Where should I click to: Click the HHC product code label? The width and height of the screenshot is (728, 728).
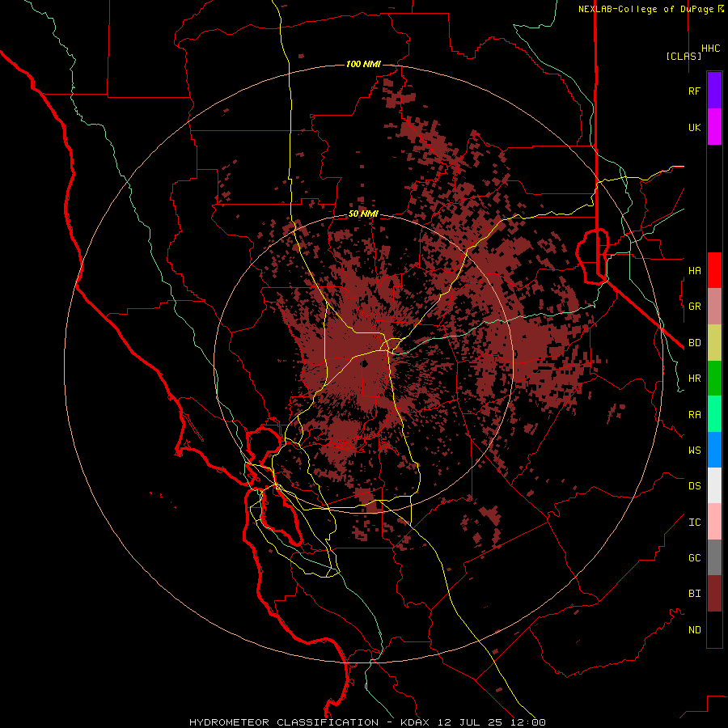(x=710, y=49)
